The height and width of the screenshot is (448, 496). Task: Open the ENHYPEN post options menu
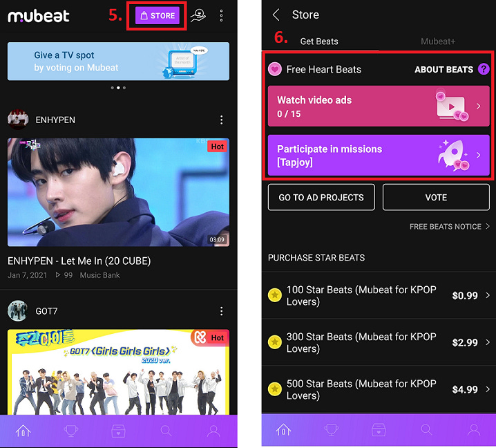(222, 120)
